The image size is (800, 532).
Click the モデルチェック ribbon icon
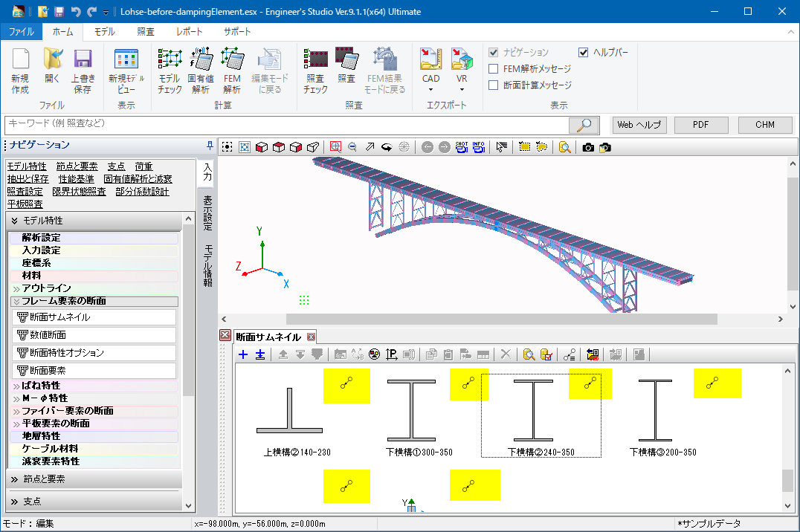pyautogui.click(x=170, y=71)
